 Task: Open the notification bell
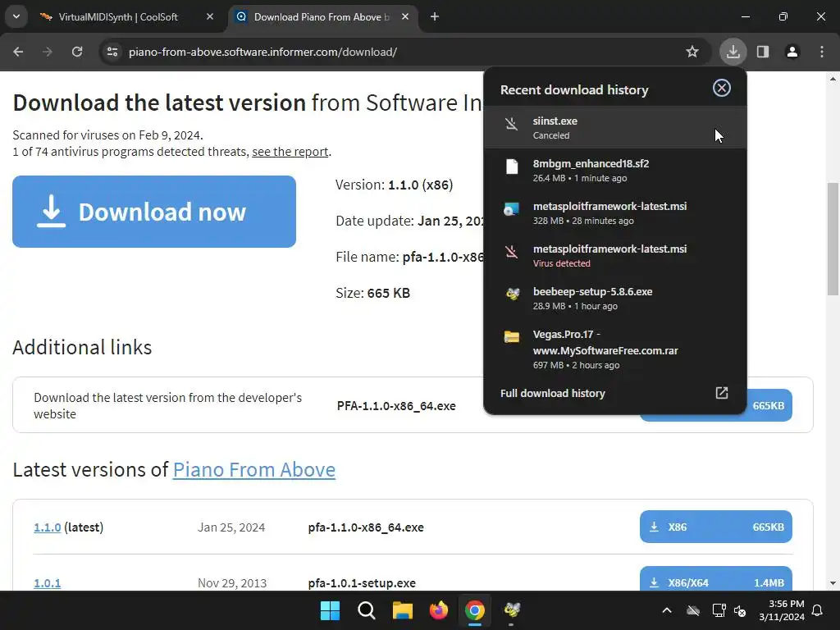click(818, 610)
